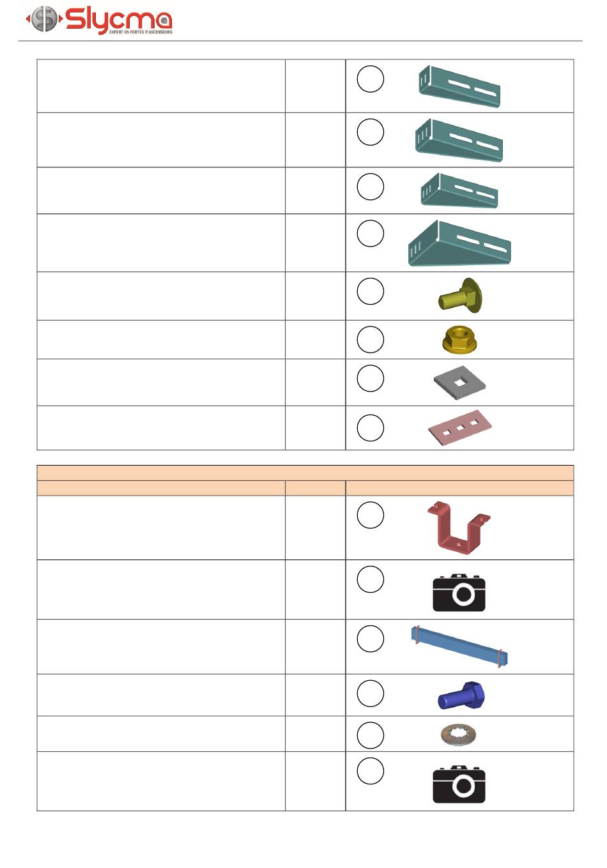Click the third, smaller green bracket image

tap(459, 191)
